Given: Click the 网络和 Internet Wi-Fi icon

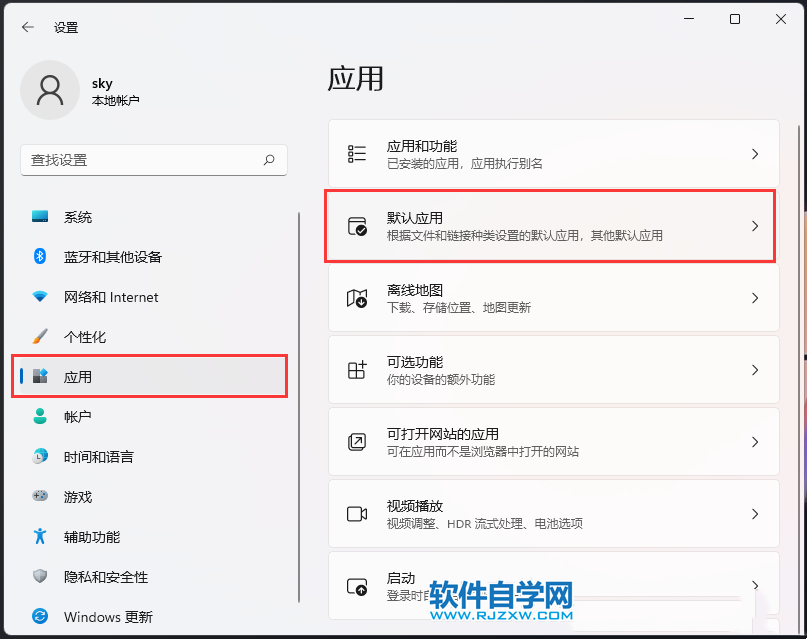Looking at the screenshot, I should pos(40,297).
